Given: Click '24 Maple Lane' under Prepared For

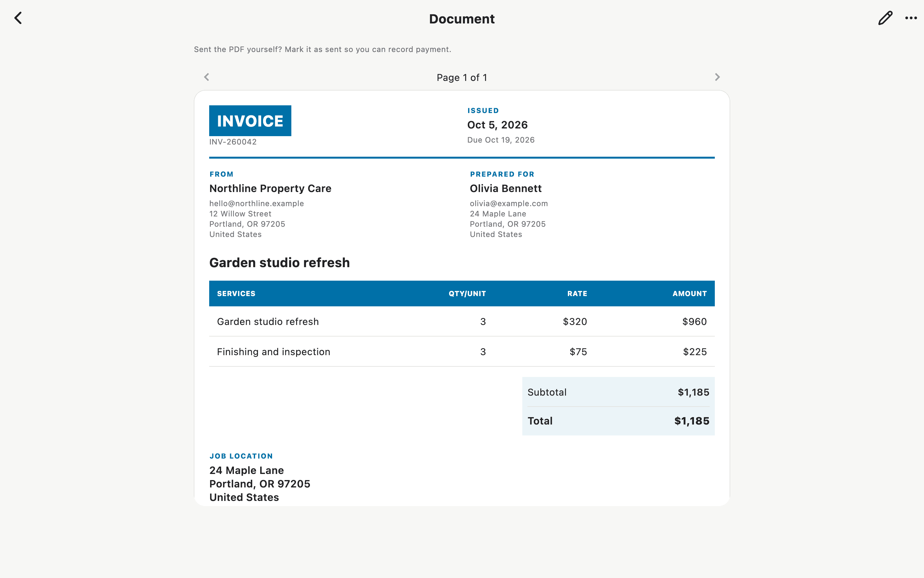Looking at the screenshot, I should 498,214.
